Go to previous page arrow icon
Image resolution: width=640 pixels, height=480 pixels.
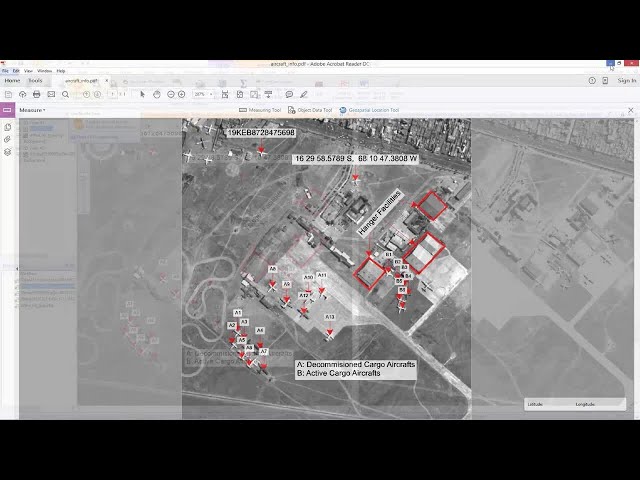click(87, 95)
